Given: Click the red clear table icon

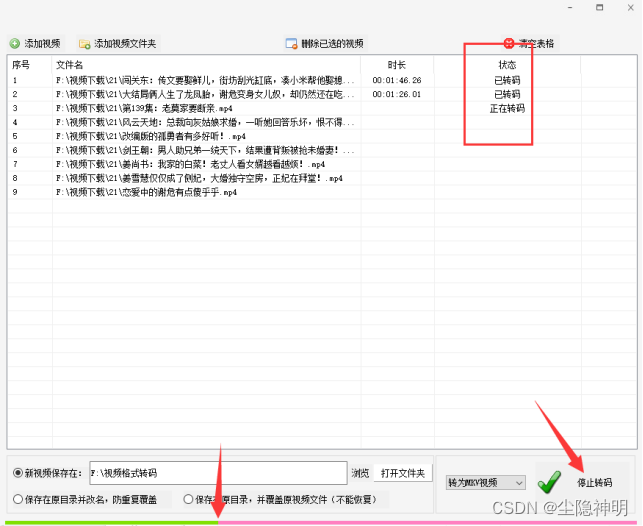Looking at the screenshot, I should click(508, 43).
